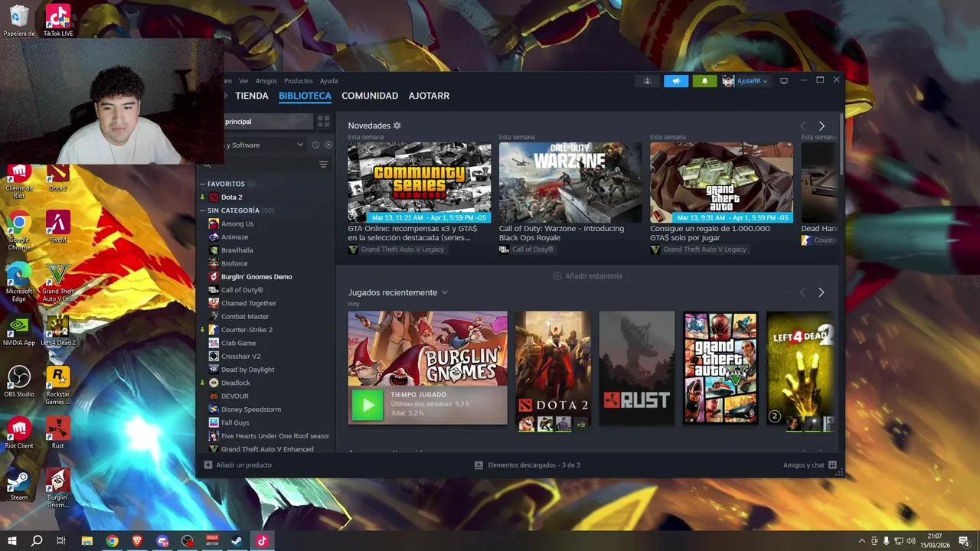This screenshot has height=551, width=980.
Task: Open the green notifications bell
Action: (705, 81)
